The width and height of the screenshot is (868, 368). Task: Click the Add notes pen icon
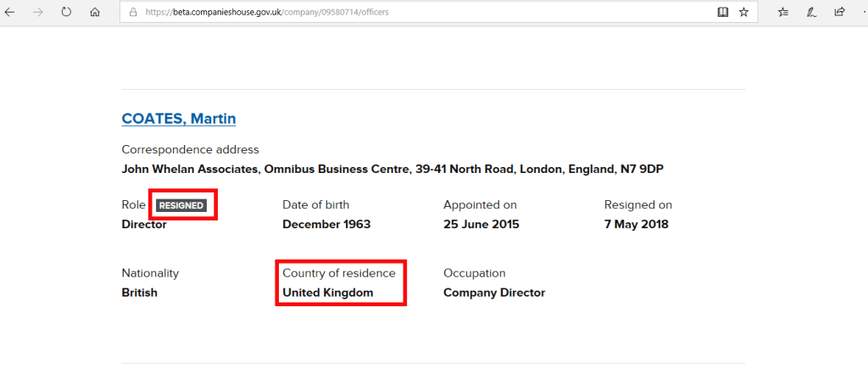(811, 12)
